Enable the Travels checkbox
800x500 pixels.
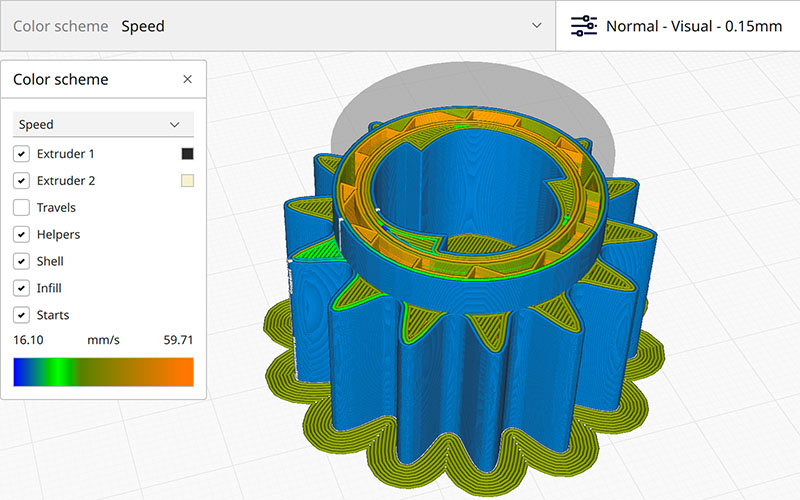21,208
